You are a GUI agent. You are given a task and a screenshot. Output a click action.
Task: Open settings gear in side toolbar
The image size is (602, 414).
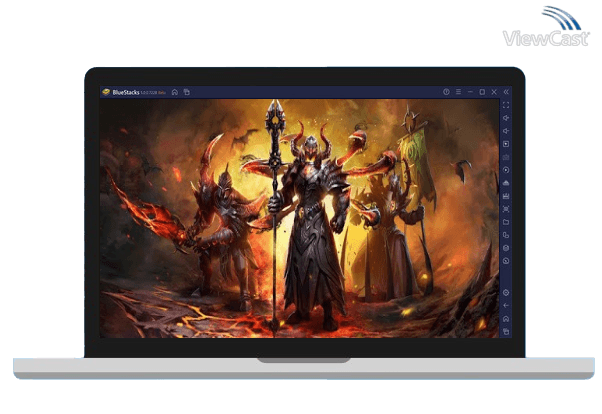coord(506,293)
